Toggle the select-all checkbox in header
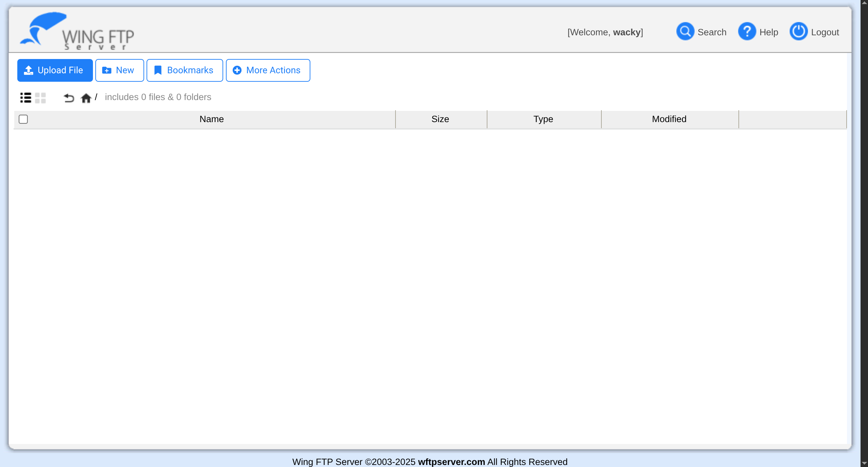This screenshot has width=868, height=467. pyautogui.click(x=23, y=119)
